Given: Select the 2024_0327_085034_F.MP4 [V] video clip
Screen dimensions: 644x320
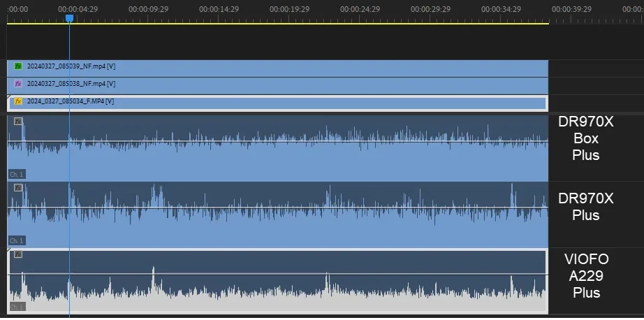Looking at the screenshot, I should click(277, 103).
